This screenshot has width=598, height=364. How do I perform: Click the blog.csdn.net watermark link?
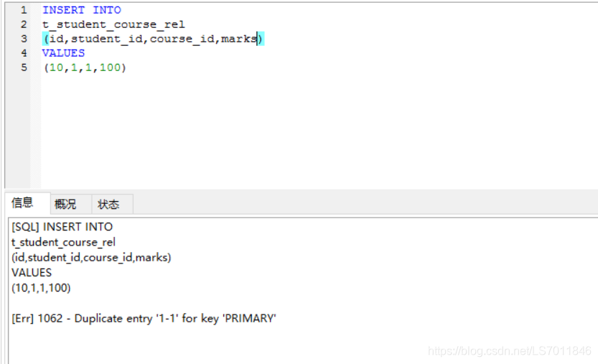[x=510, y=350]
